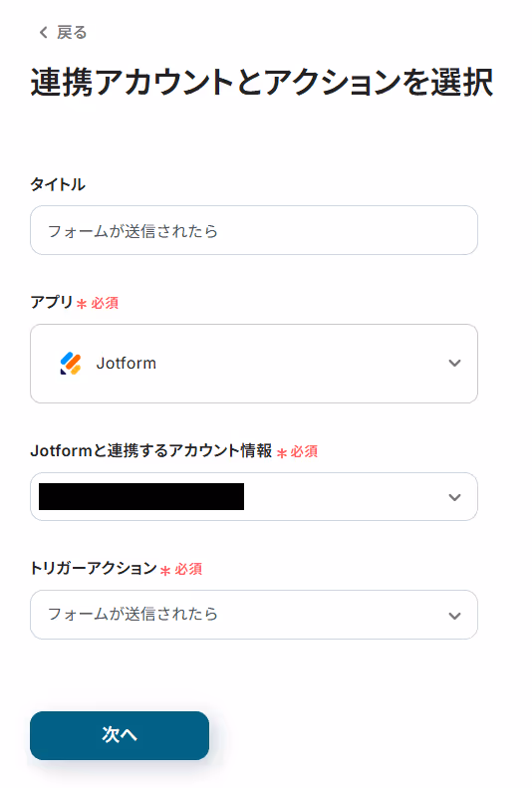
Task: Click the 必須 mark beside アカウント情報
Action: pos(304,451)
